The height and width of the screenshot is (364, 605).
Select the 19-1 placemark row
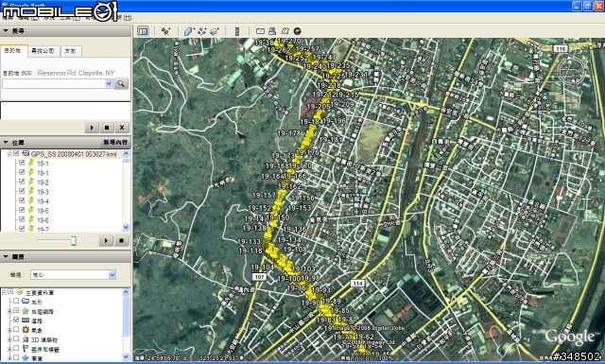pyautogui.click(x=43, y=172)
